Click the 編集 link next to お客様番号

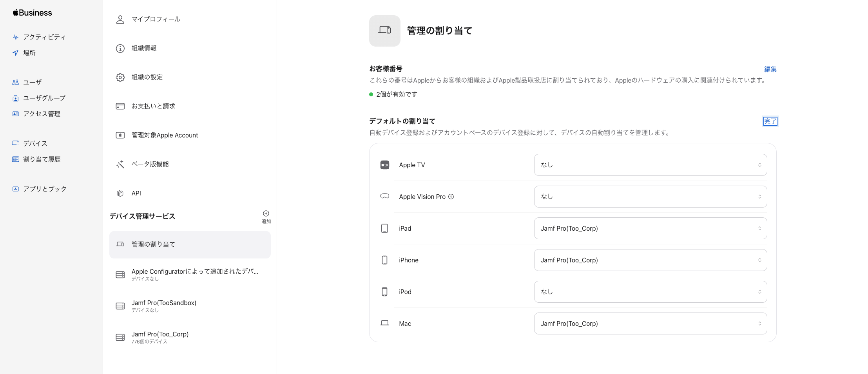(770, 69)
